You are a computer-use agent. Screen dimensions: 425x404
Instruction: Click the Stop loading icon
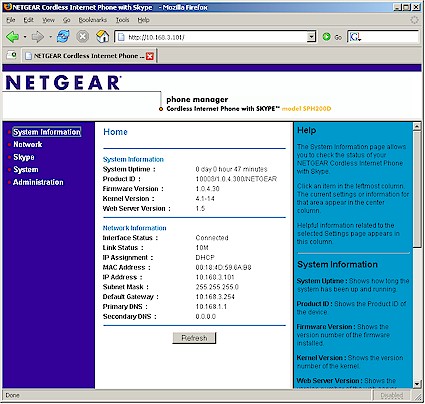(82, 36)
